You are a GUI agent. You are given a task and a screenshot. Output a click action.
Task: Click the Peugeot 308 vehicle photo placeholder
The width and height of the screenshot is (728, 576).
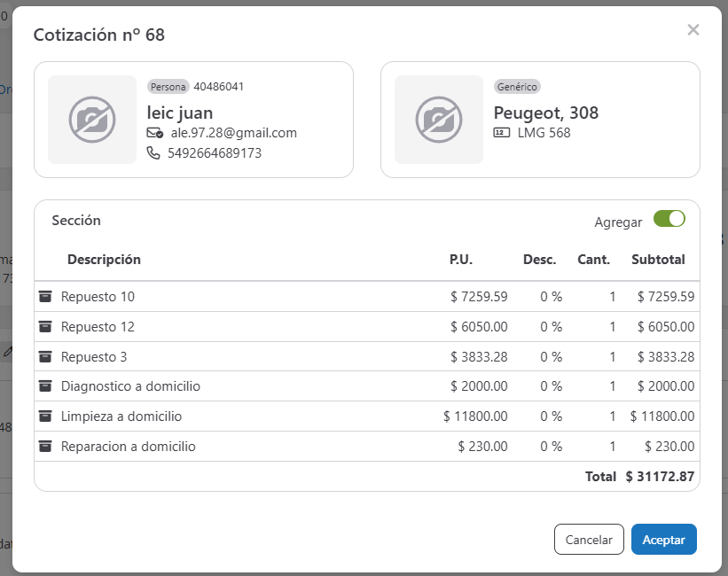[439, 120]
